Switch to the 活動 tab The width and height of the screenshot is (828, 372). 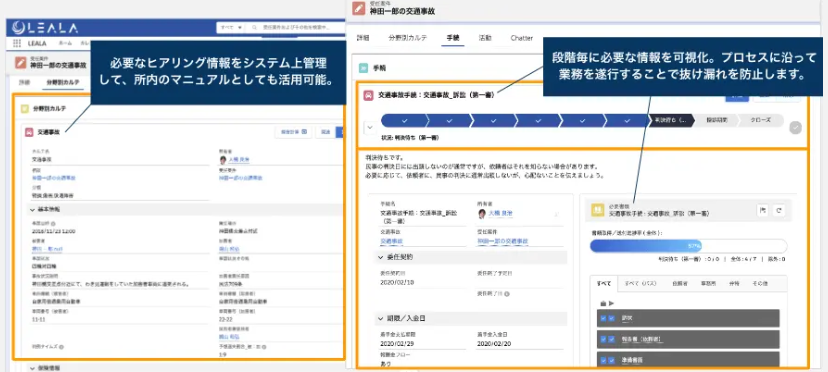[485, 38]
